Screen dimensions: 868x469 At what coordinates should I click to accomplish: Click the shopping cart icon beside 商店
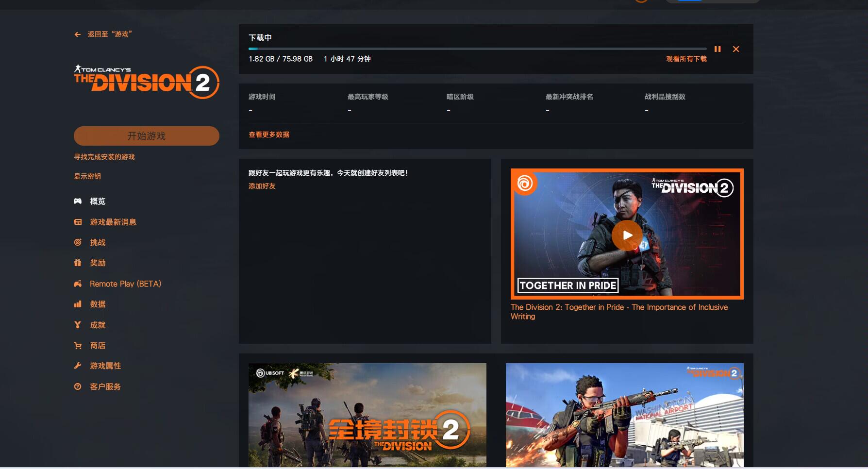pyautogui.click(x=78, y=346)
